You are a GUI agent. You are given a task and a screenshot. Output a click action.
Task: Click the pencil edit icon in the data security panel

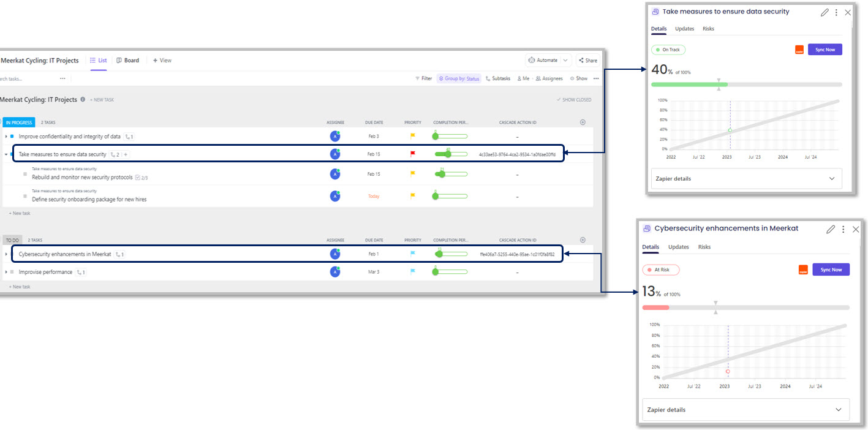tap(825, 12)
